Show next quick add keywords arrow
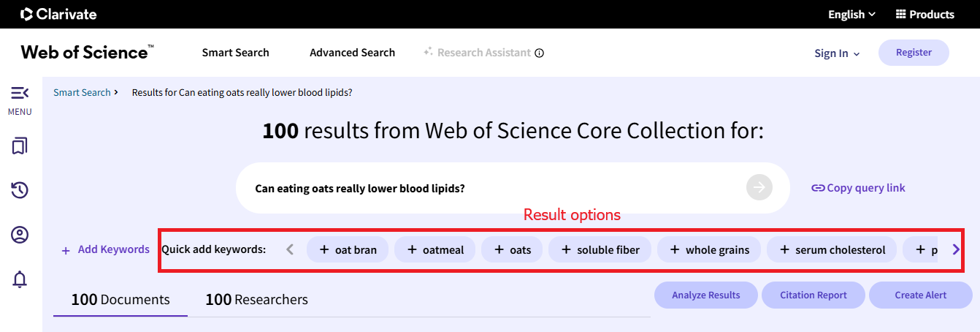Viewport: 980px width, 332px height. (x=956, y=249)
